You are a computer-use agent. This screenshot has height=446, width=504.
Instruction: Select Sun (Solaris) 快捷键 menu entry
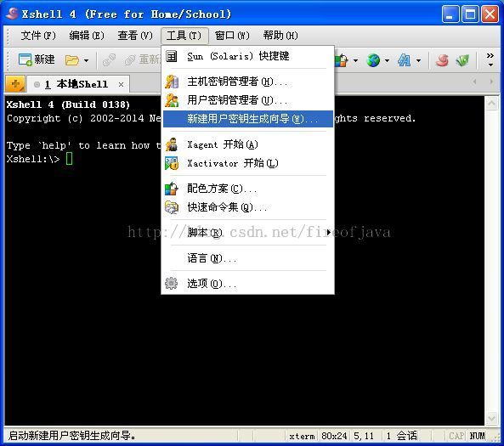pyautogui.click(x=247, y=56)
